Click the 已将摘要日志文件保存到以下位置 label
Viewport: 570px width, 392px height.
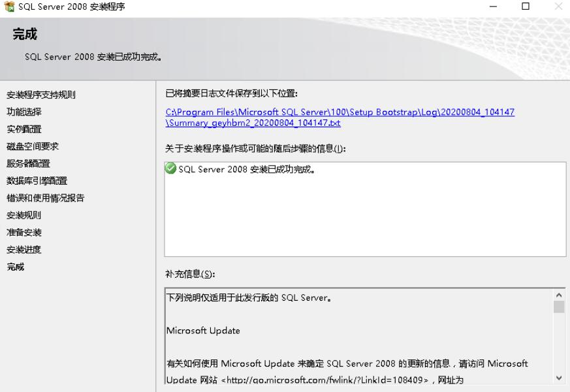click(x=232, y=93)
